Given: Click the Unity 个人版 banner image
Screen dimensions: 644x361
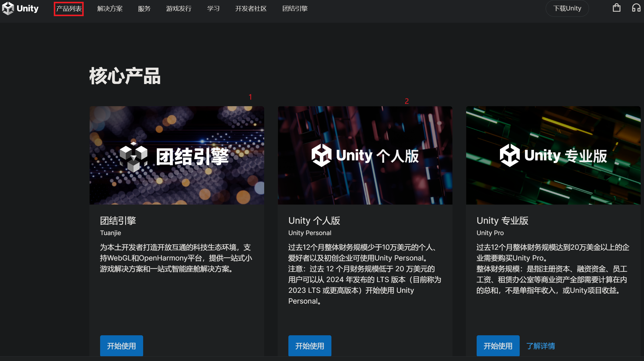Looking at the screenshot, I should coord(365,156).
